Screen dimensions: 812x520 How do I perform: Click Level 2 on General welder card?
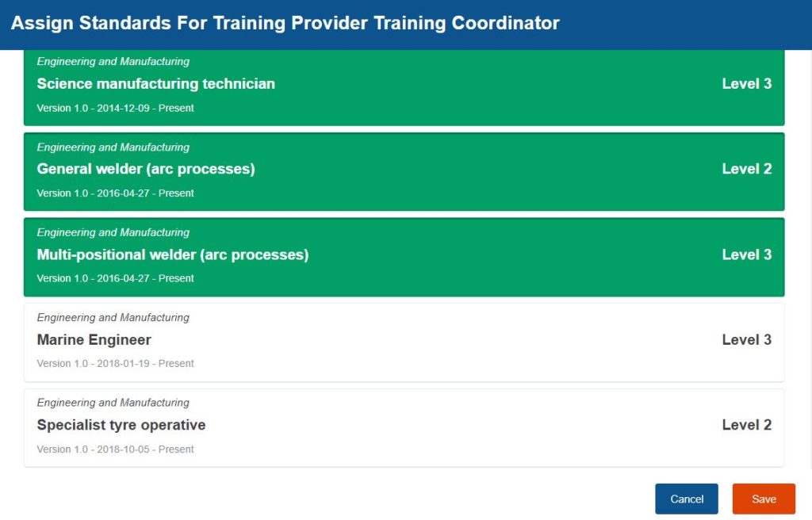point(746,169)
